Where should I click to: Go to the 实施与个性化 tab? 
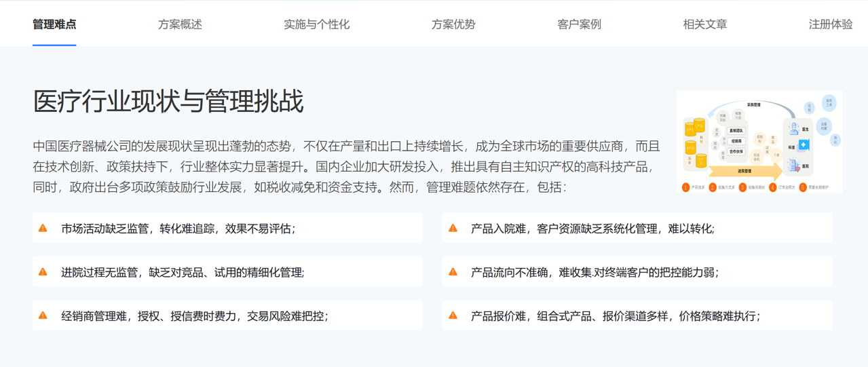click(x=316, y=24)
